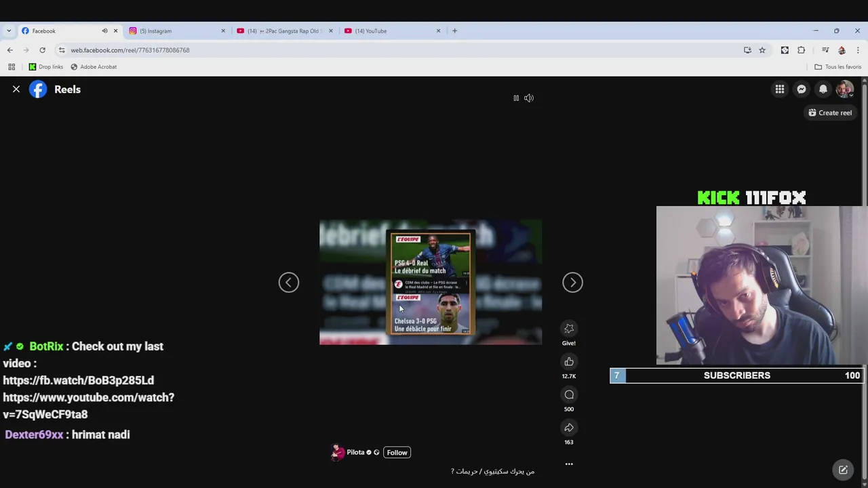Open the Drop links bookmark

pyautogui.click(x=46, y=67)
